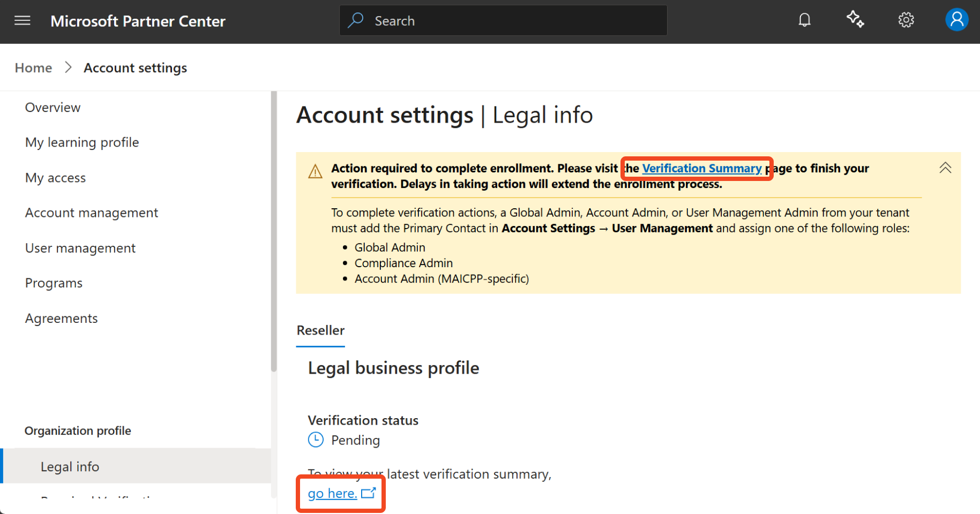Click the Search input field
980x514 pixels.
pyautogui.click(x=503, y=20)
